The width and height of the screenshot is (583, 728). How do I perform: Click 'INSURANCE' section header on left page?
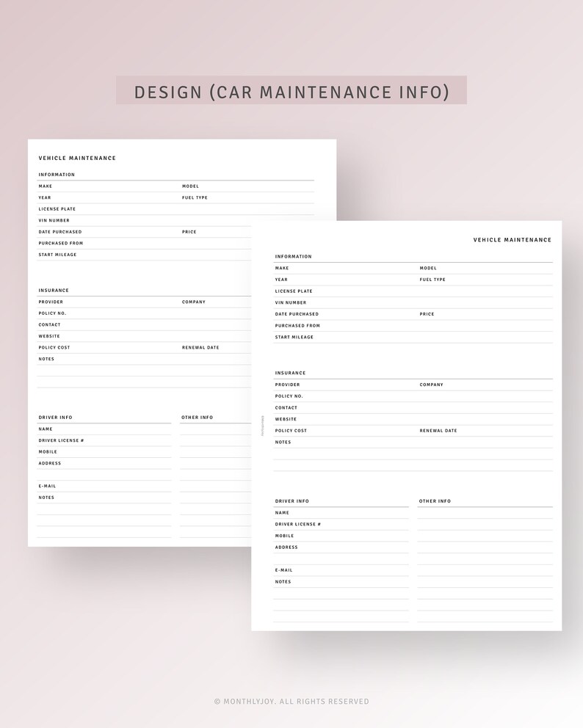point(54,290)
